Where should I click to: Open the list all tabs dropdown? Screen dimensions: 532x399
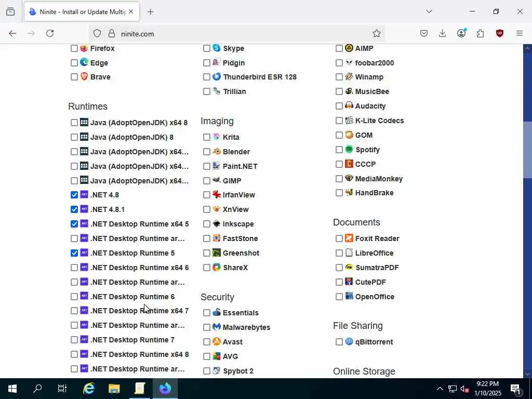pyautogui.click(x=429, y=11)
